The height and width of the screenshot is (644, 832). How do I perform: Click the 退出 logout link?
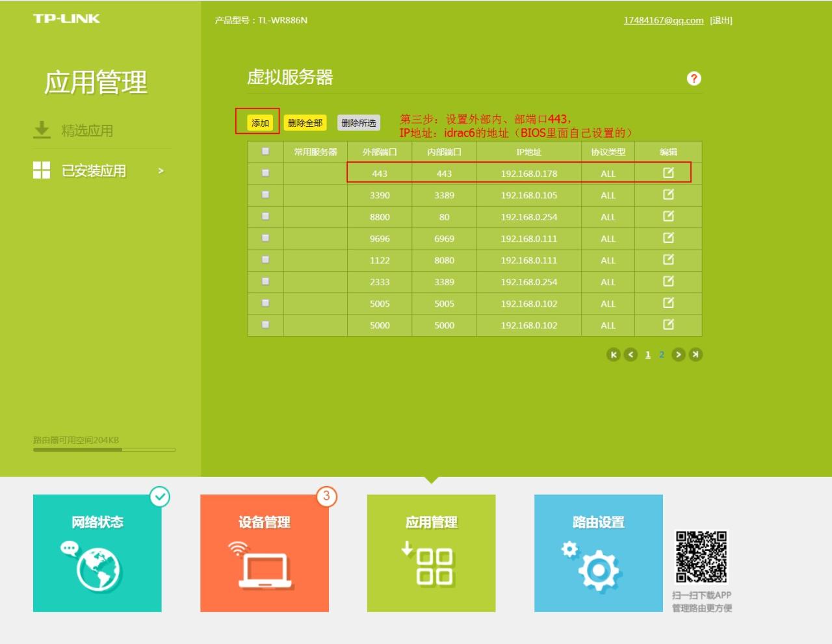click(721, 20)
